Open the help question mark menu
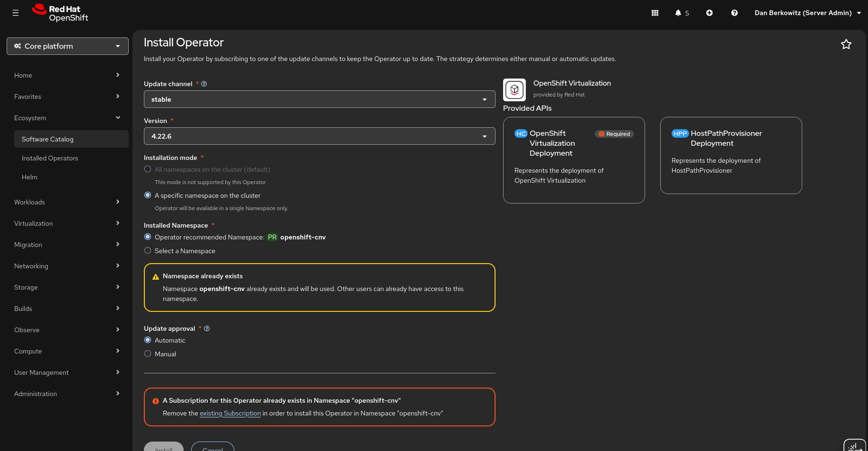 click(x=735, y=13)
